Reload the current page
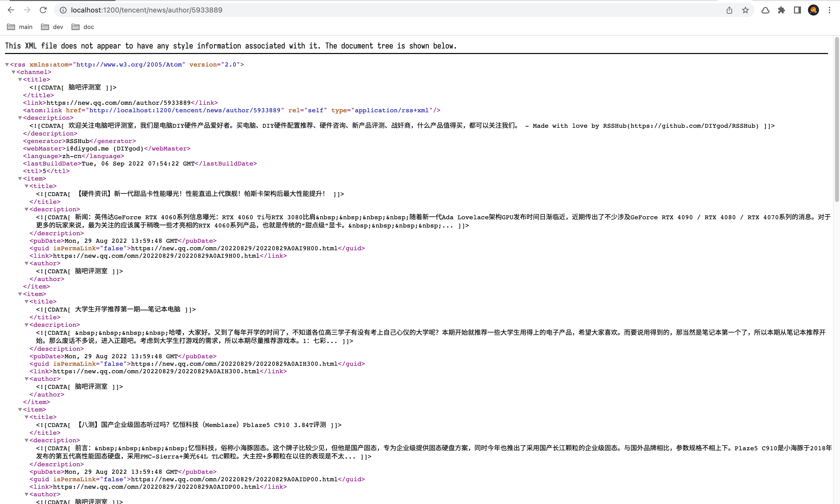This screenshot has width=840, height=504. click(x=43, y=10)
